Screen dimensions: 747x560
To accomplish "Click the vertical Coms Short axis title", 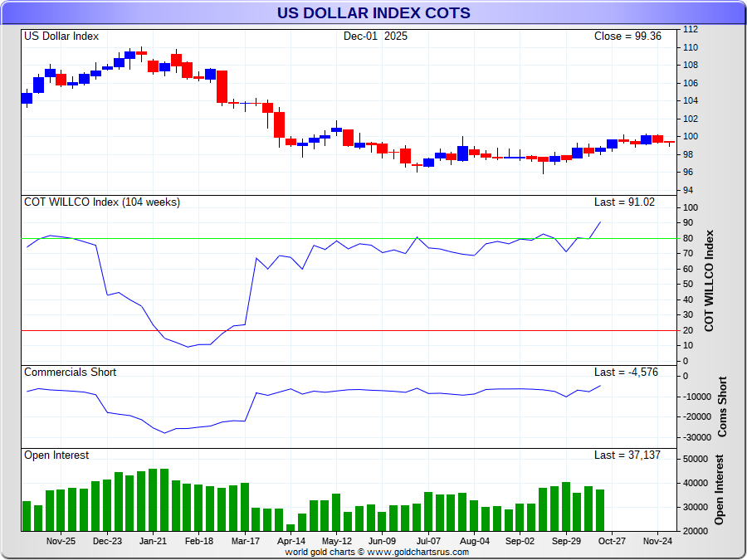I will pos(721,407).
